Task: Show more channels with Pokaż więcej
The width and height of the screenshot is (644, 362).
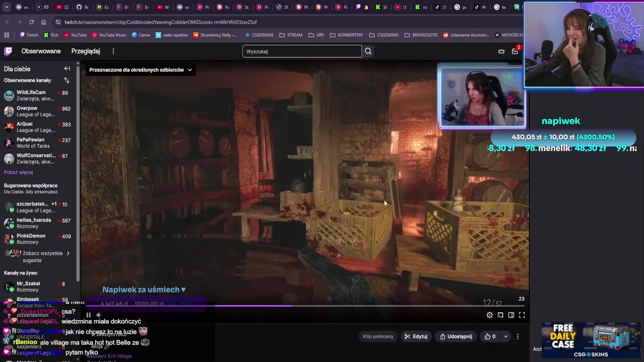Action: (x=18, y=172)
